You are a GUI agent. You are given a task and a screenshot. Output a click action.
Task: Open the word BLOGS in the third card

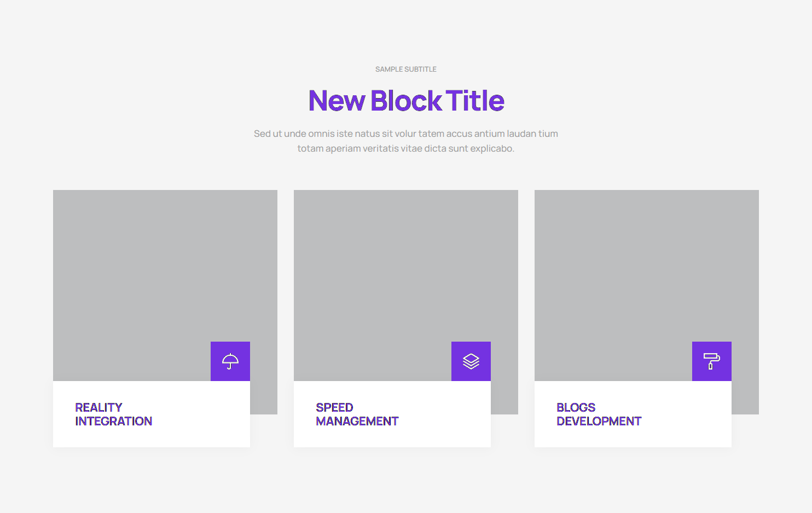click(576, 407)
